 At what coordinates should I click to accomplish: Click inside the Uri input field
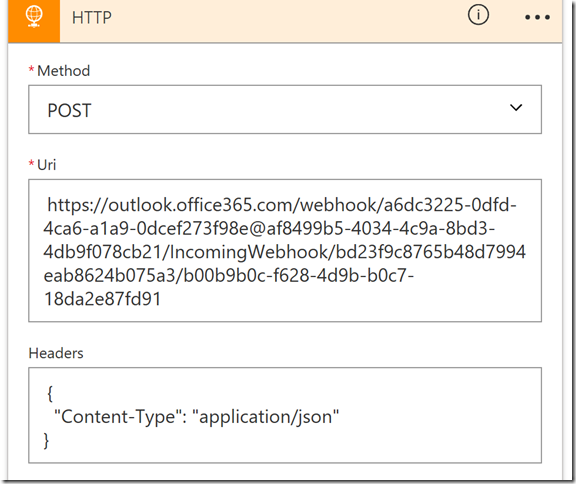point(285,250)
